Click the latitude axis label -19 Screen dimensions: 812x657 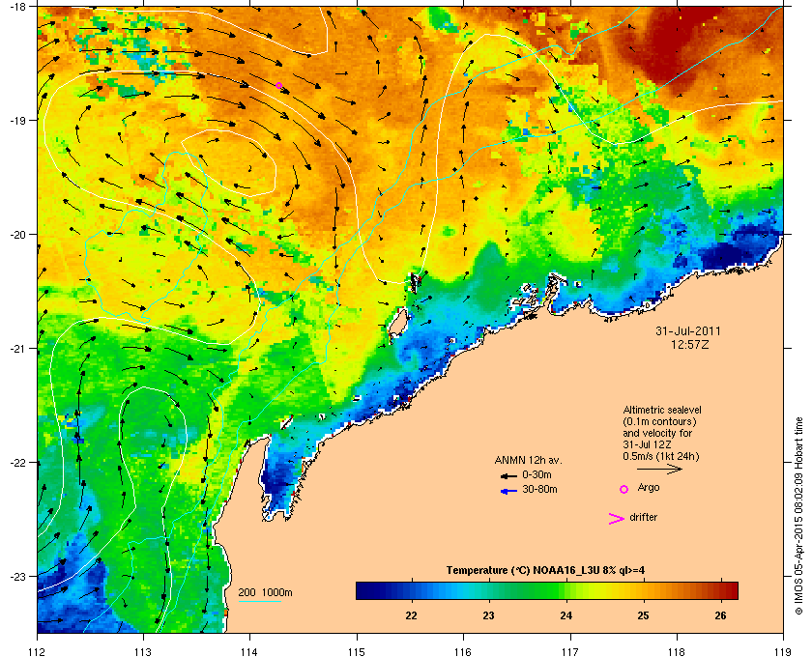pyautogui.click(x=16, y=120)
